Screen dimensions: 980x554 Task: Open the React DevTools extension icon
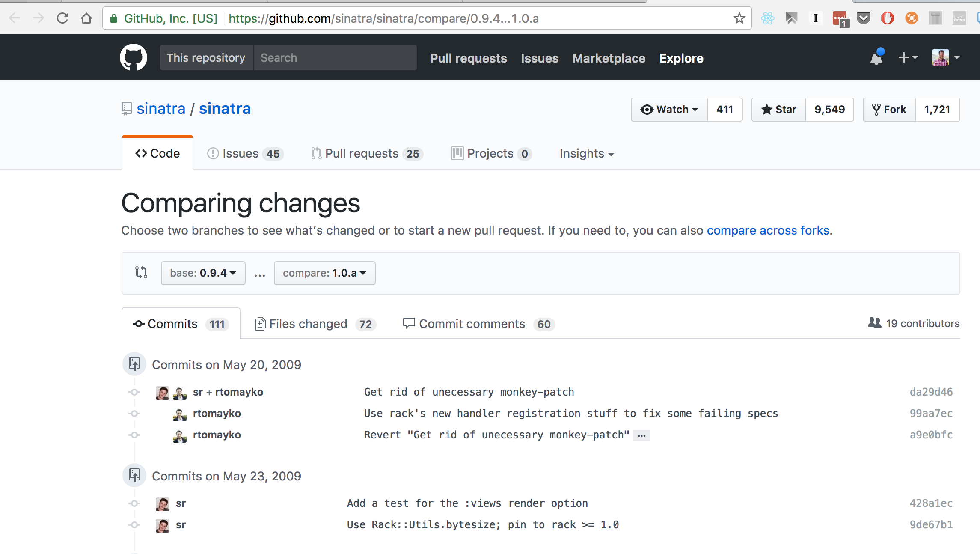coord(768,18)
